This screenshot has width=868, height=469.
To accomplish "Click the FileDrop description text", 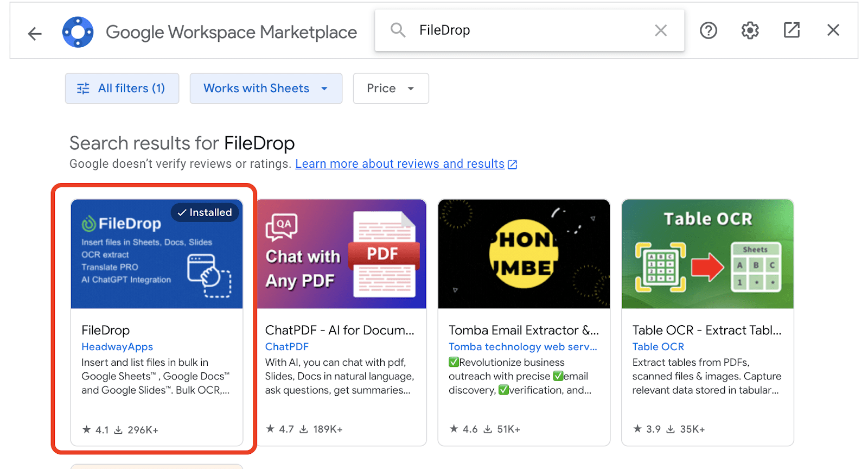I will [x=156, y=376].
